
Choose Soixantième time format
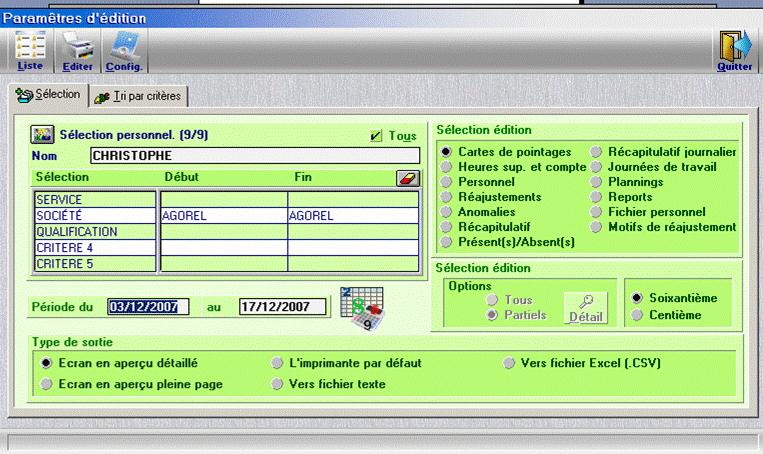coord(637,298)
